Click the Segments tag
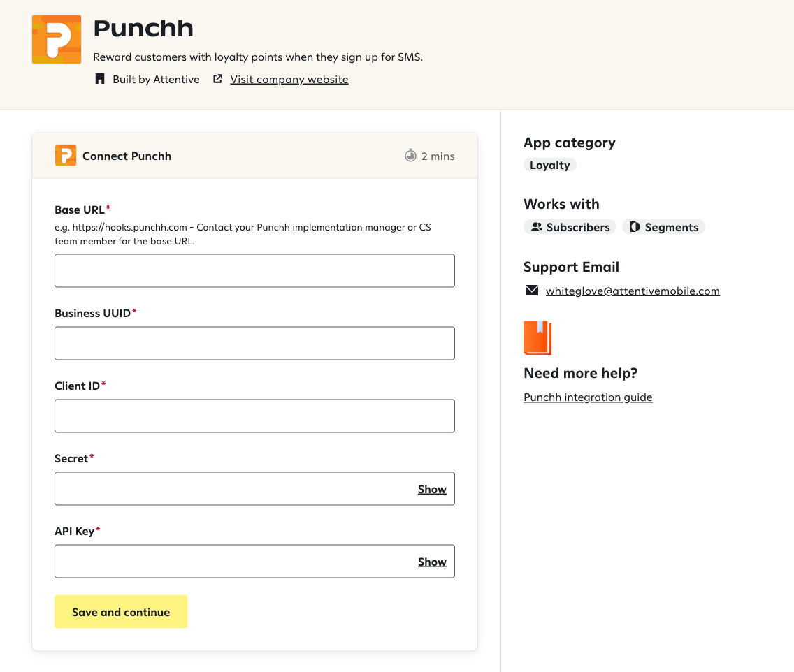The width and height of the screenshot is (794, 672). pos(663,227)
